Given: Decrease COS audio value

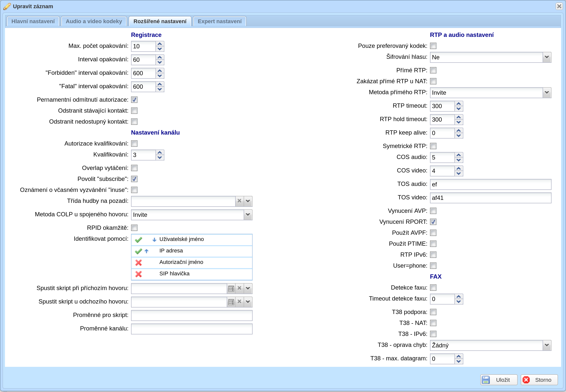Looking at the screenshot, I should [x=459, y=160].
